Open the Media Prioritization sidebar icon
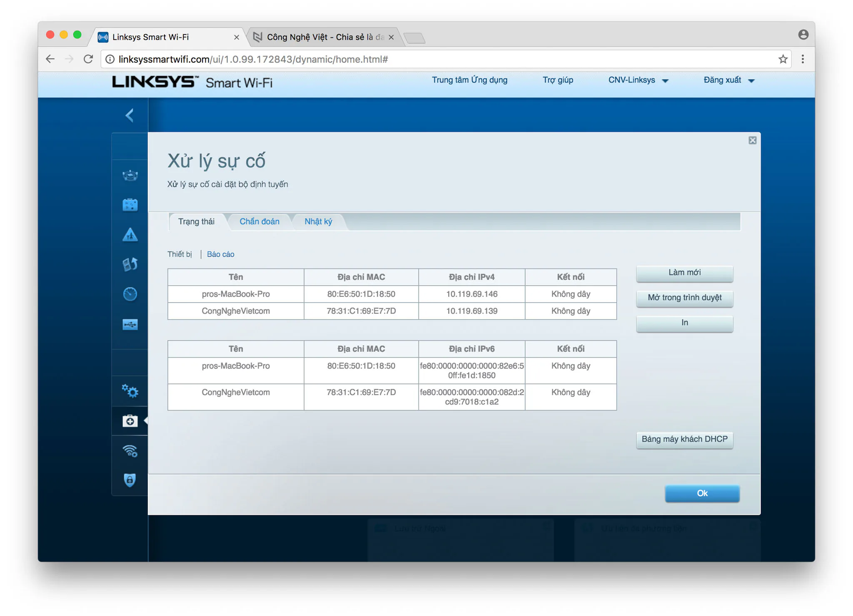 130,264
